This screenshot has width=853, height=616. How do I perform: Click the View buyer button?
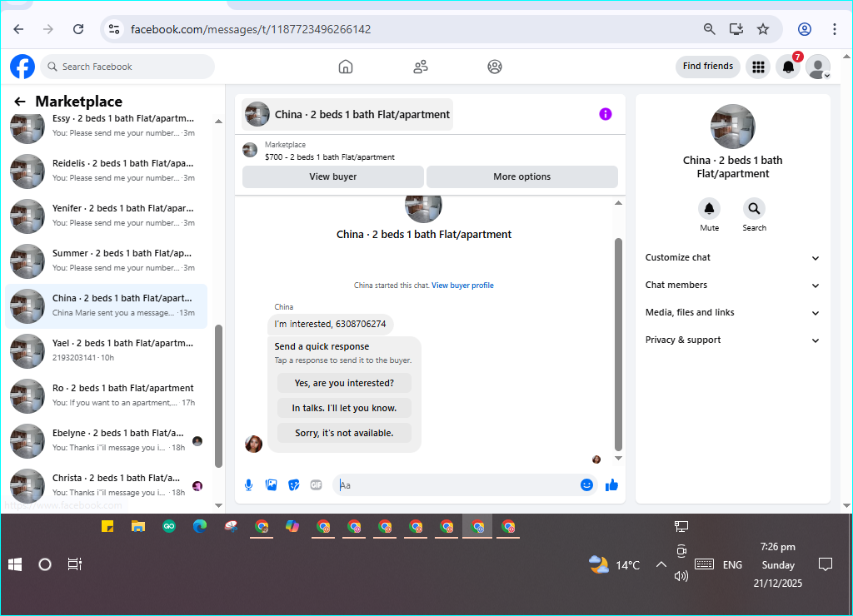tap(333, 176)
